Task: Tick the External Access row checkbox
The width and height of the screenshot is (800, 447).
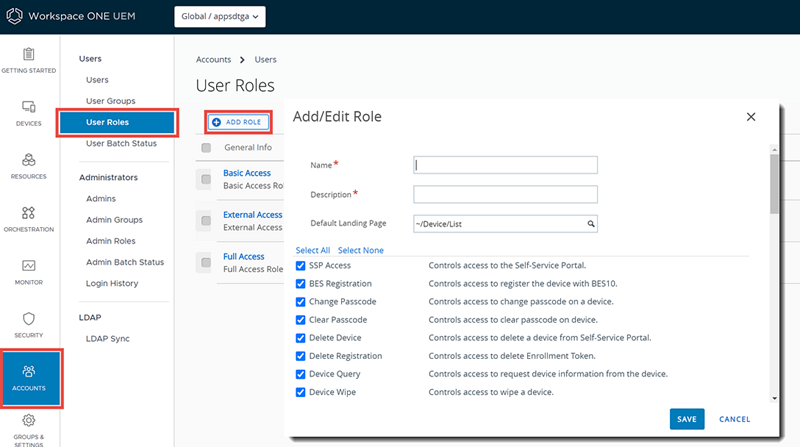Action: coord(206,221)
